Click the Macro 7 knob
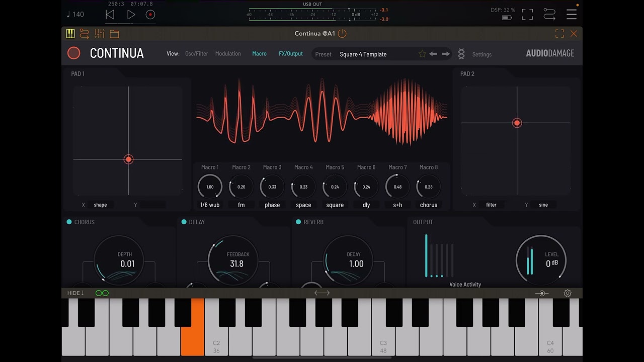 point(397,187)
